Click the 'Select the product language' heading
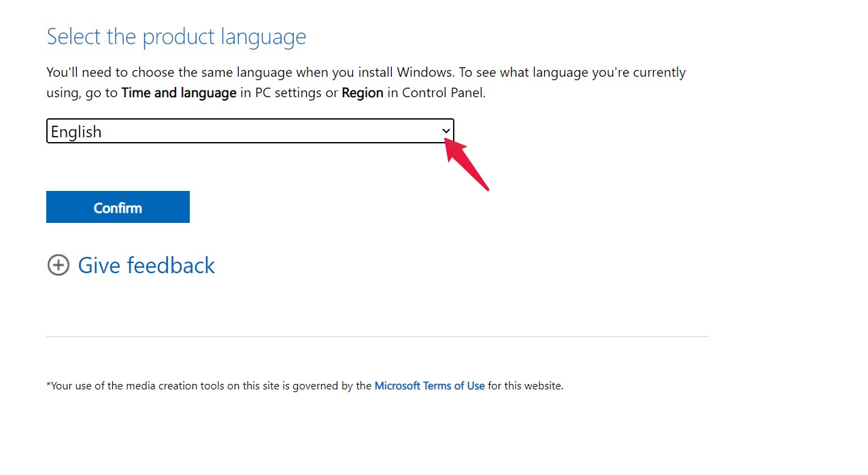 (x=176, y=37)
